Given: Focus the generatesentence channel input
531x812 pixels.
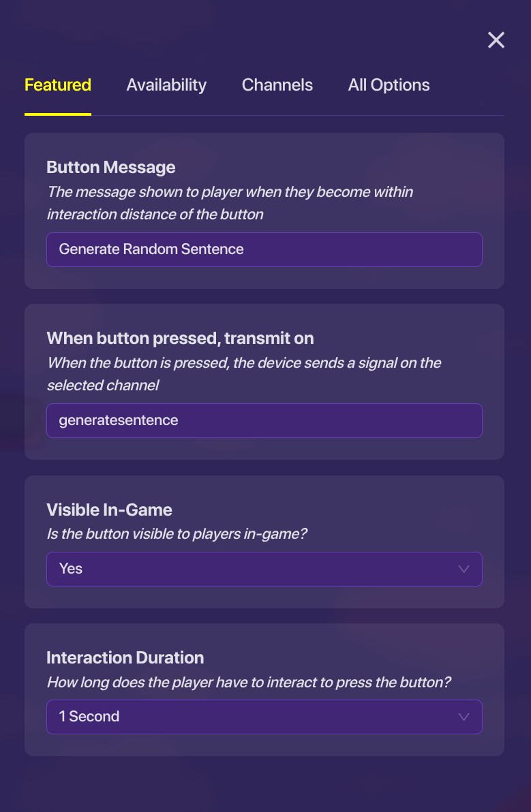Looking at the screenshot, I should click(264, 420).
